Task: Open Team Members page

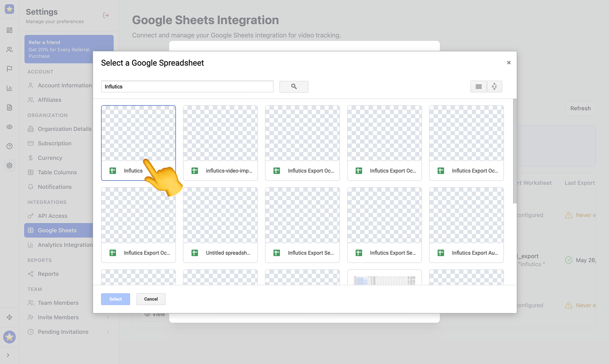Action: point(58,303)
